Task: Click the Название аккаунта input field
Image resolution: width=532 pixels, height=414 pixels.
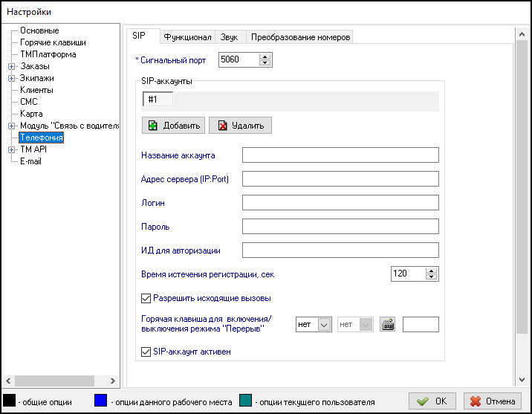Action: 340,155
